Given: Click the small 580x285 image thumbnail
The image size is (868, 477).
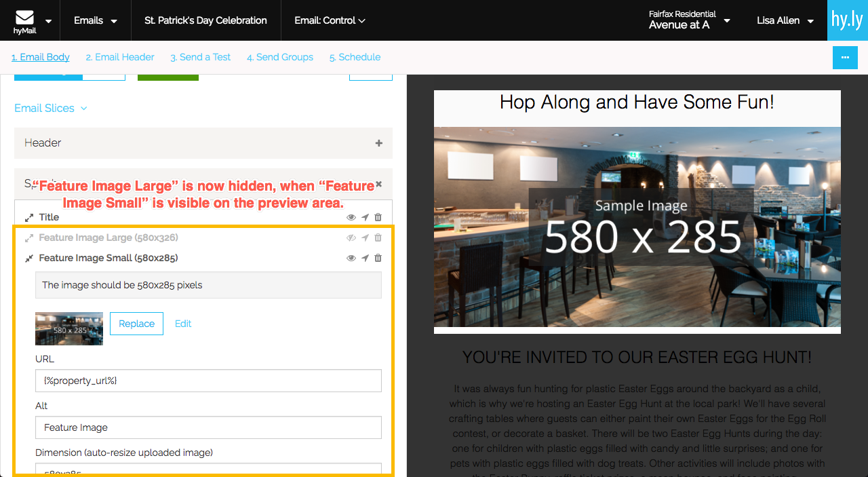Looking at the screenshot, I should pyautogui.click(x=69, y=328).
